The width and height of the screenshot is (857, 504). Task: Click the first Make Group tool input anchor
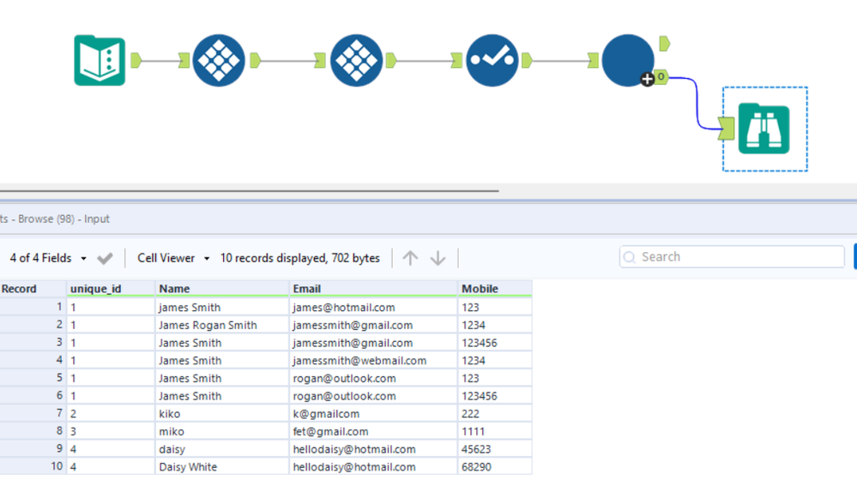[x=184, y=61]
